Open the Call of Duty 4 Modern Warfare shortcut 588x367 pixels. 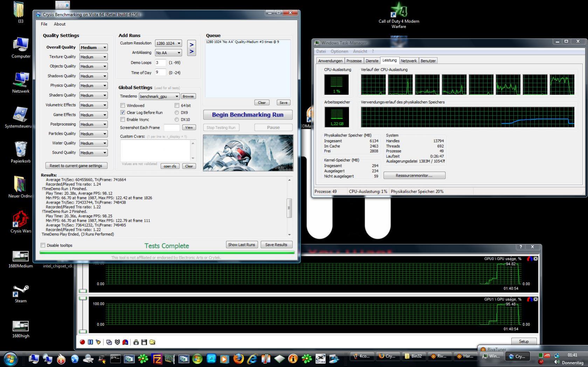399,16
